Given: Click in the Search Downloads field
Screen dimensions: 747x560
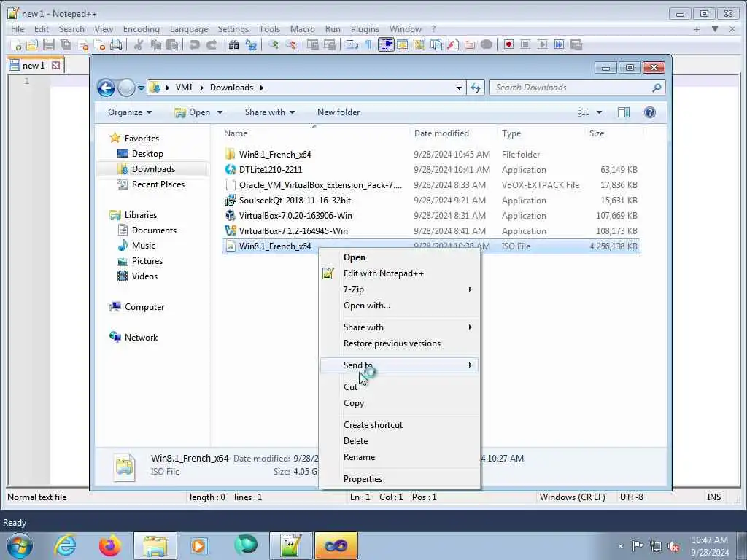Looking at the screenshot, I should 572,87.
